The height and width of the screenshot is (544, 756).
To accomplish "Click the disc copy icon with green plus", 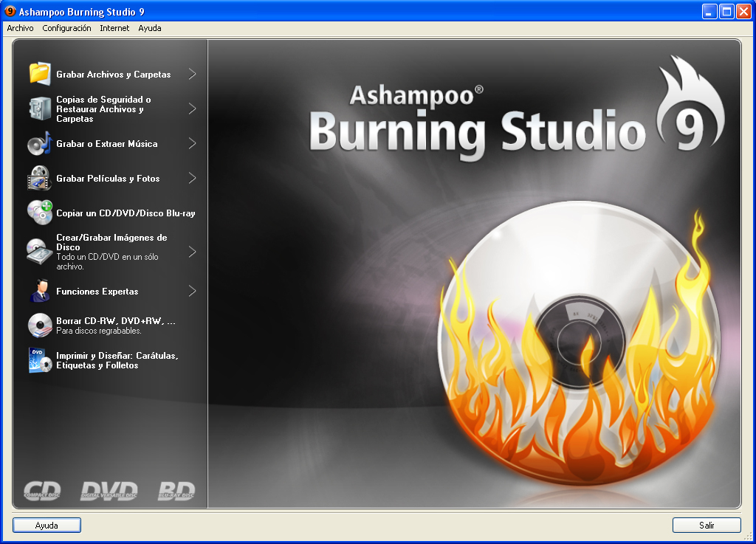I will point(40,213).
